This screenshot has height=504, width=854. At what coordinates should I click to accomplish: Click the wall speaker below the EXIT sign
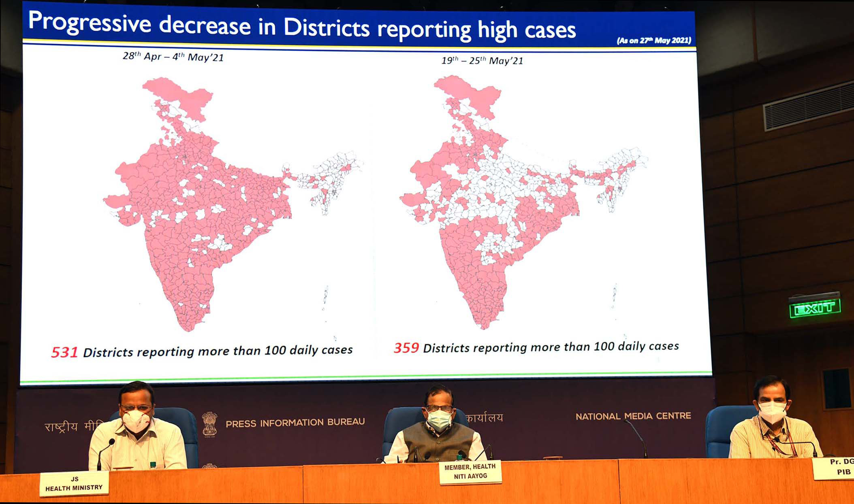[836, 389]
